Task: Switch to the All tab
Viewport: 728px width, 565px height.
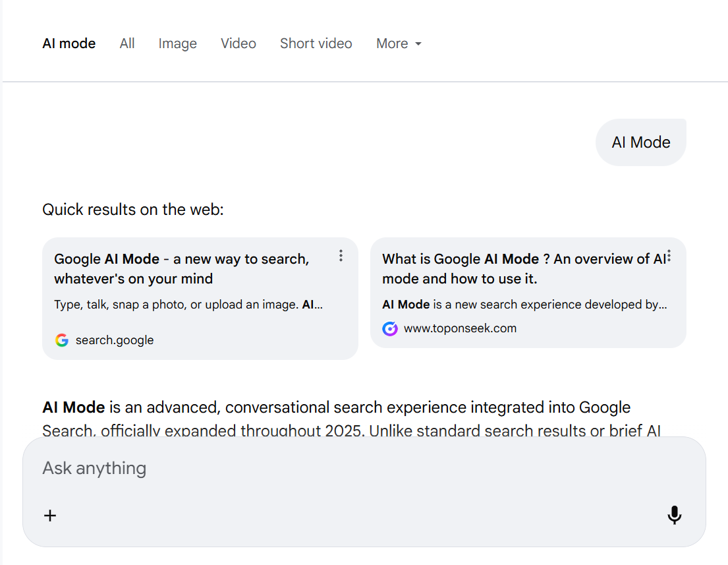Action: pos(126,44)
